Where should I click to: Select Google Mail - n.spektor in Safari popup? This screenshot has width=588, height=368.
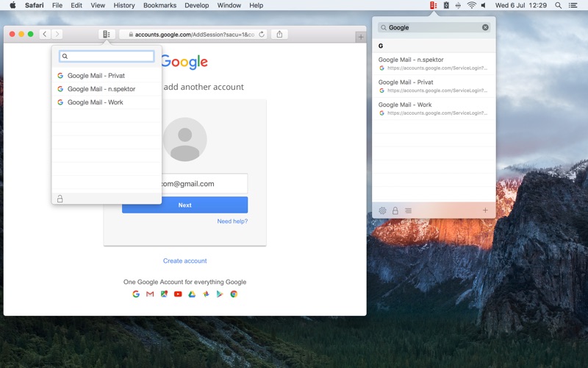coord(107,89)
